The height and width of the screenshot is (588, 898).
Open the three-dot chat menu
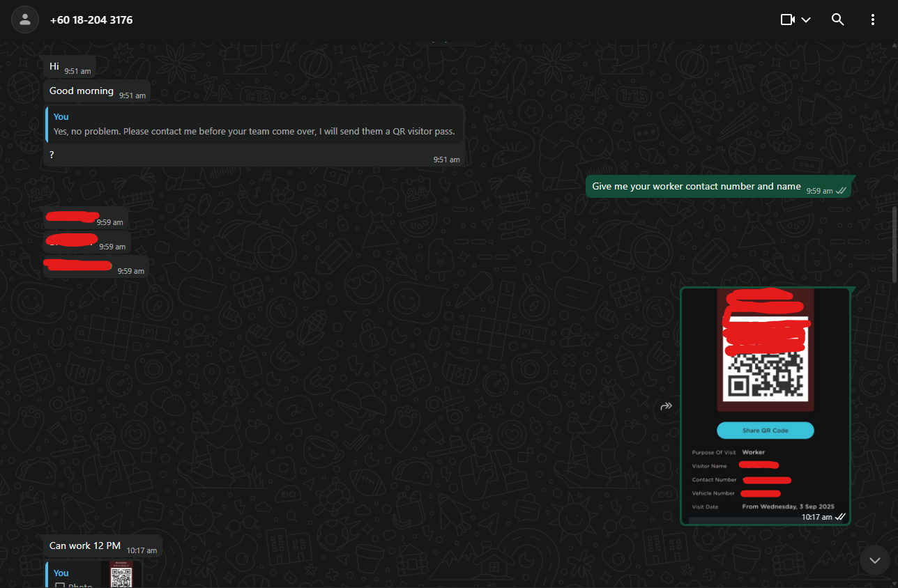pos(873,20)
